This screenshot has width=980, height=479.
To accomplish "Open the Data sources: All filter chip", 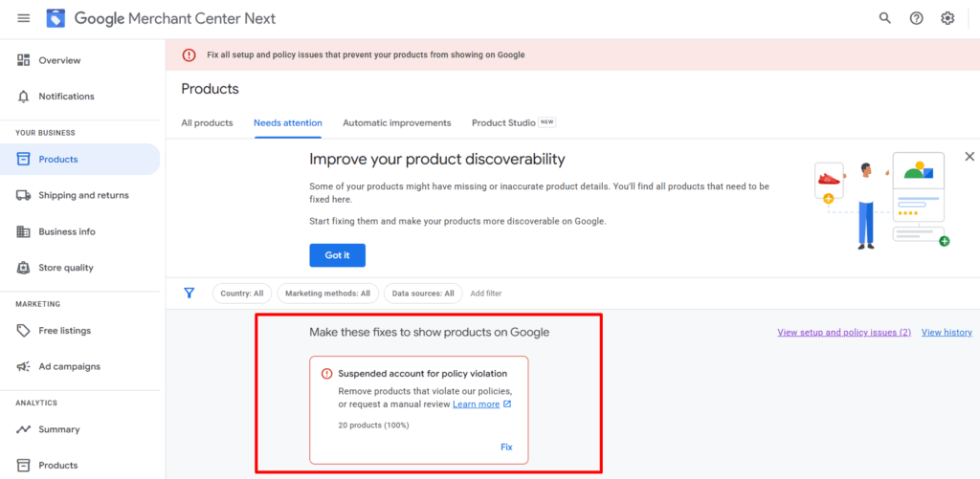I will point(423,294).
